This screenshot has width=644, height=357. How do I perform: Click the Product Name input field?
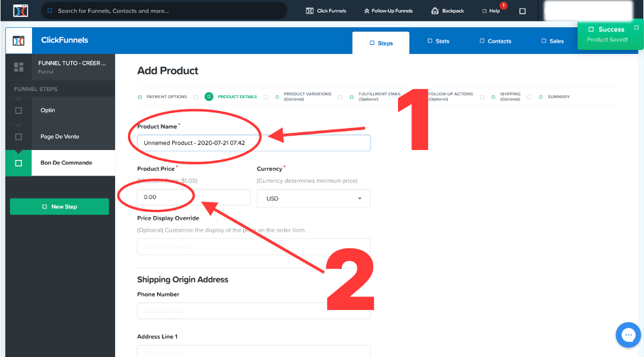254,143
